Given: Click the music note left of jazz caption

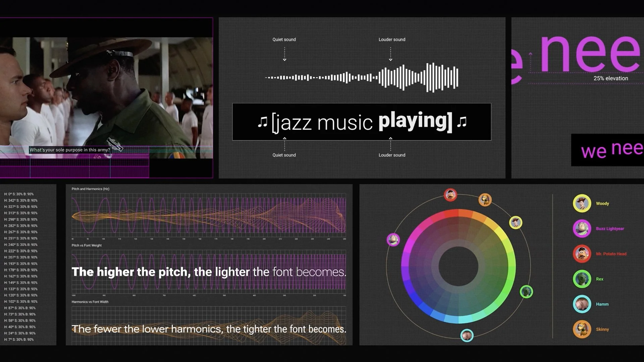Looking at the screenshot, I should coord(262,122).
